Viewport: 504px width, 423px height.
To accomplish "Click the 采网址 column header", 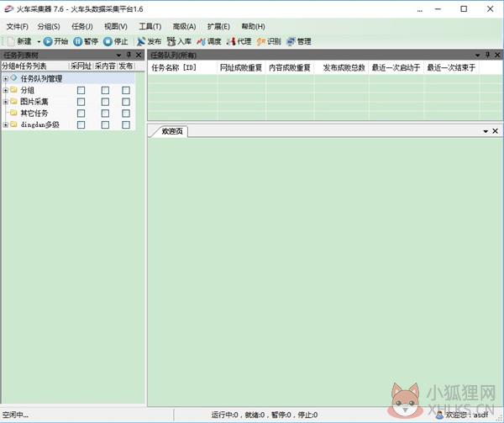I will pos(81,66).
